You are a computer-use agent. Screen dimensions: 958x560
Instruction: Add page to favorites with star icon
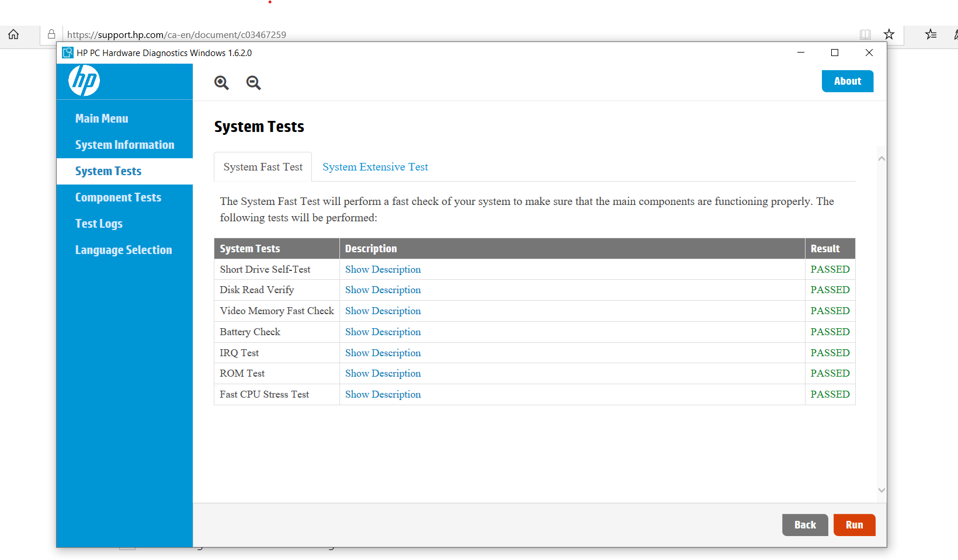889,34
